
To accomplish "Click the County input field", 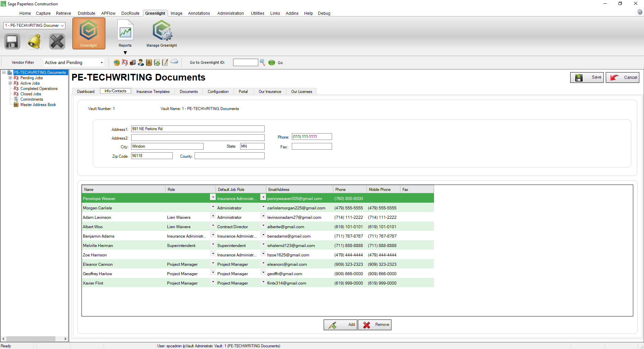I will 230,156.
